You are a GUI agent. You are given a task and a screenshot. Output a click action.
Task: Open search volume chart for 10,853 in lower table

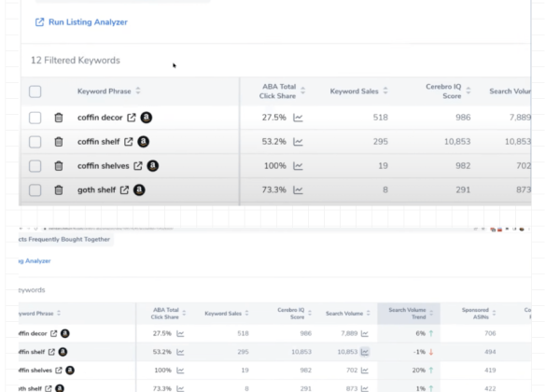[x=365, y=352]
